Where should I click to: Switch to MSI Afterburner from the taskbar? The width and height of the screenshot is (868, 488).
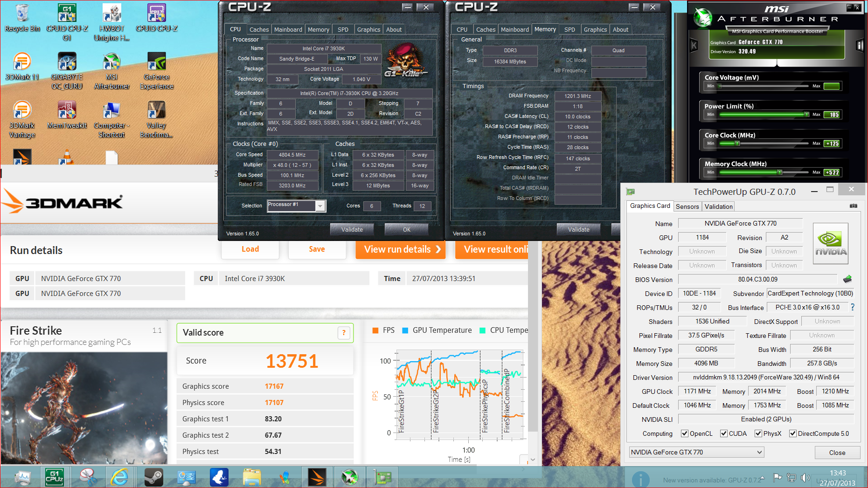pos(350,477)
